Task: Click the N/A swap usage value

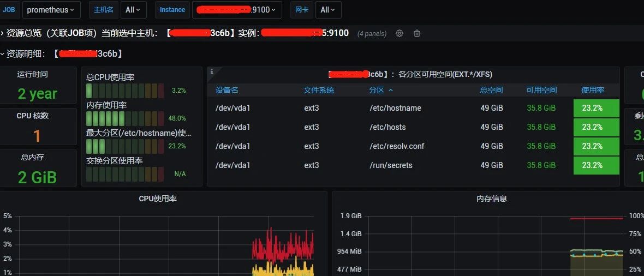Action: tap(180, 174)
